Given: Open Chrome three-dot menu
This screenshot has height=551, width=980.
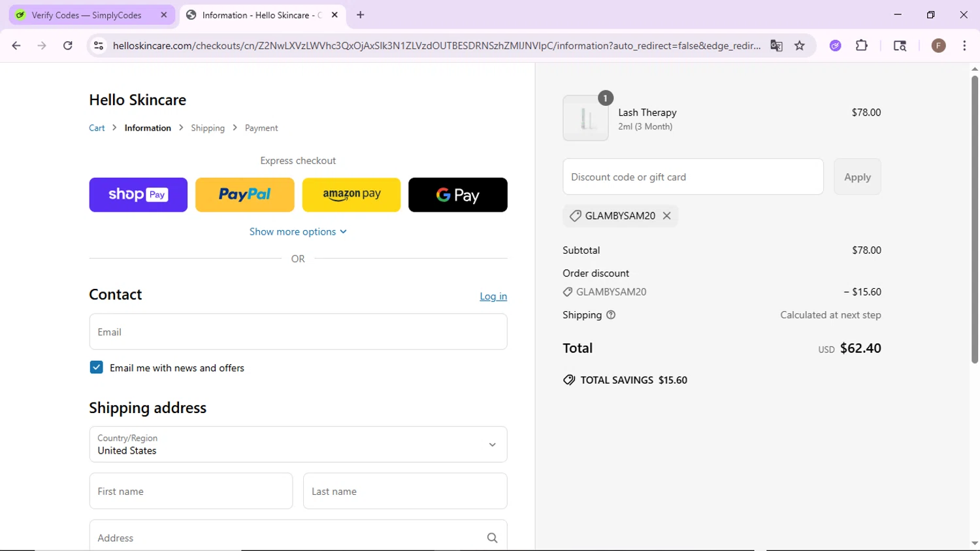Looking at the screenshot, I should coord(964,46).
